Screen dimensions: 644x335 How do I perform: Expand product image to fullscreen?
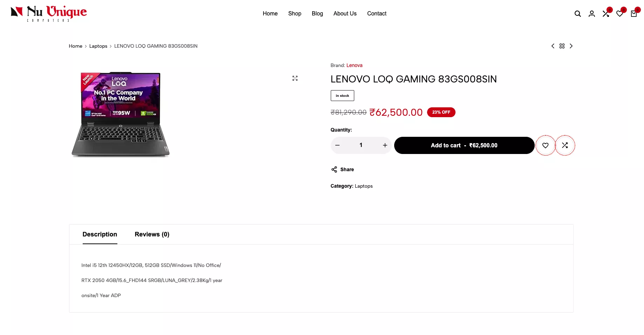click(x=295, y=78)
